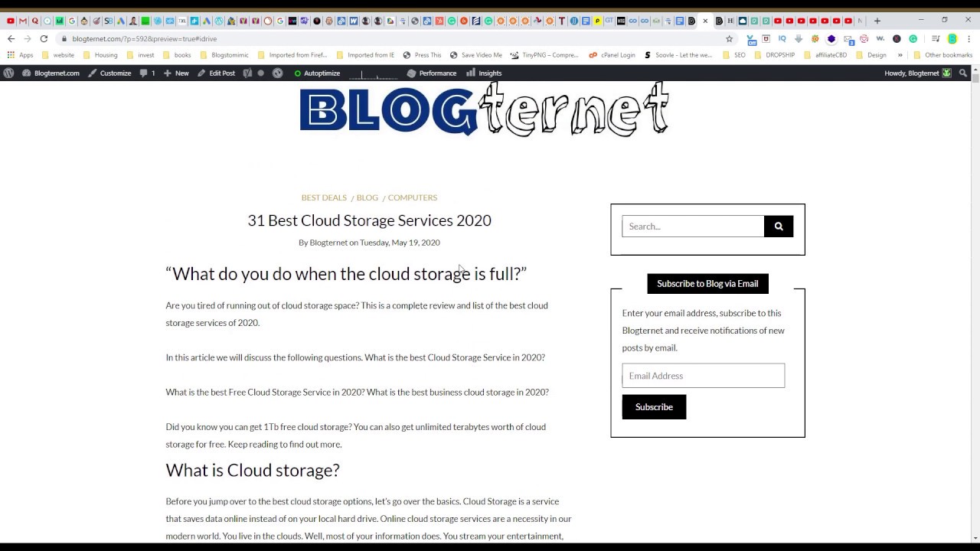
Task: Click the post title 31 Best Cloud Storage Services 2020
Action: click(x=369, y=220)
